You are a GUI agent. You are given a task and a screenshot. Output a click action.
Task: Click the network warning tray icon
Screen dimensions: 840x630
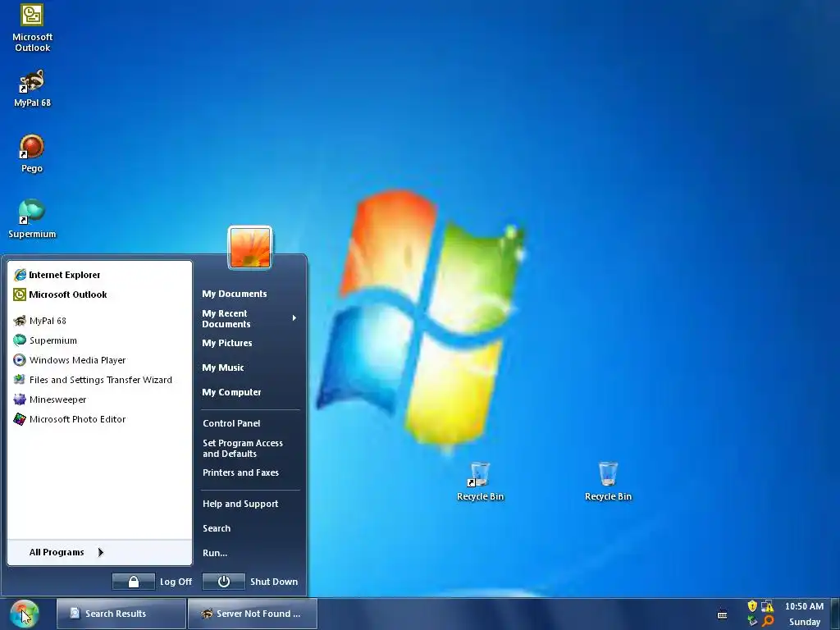(x=768, y=606)
